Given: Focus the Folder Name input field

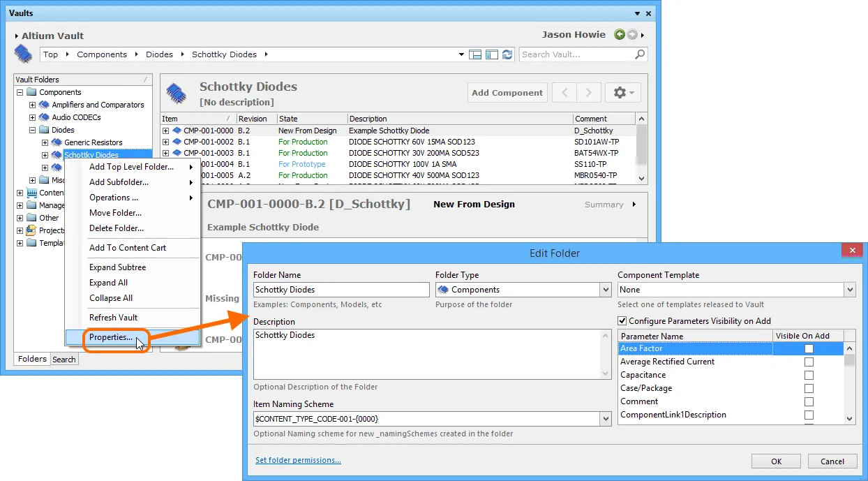Looking at the screenshot, I should [341, 290].
